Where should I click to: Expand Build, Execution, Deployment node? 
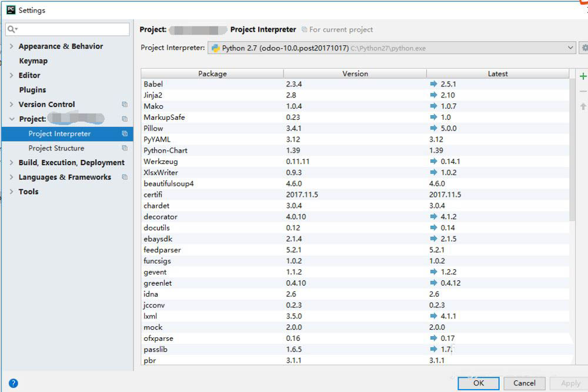[11, 162]
